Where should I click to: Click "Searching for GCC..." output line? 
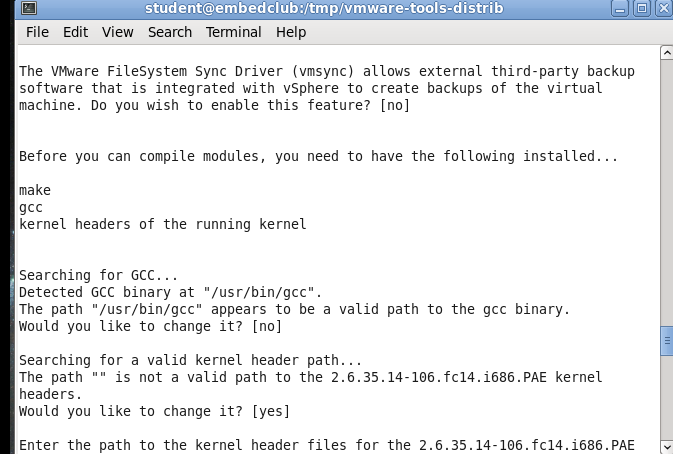point(98,275)
